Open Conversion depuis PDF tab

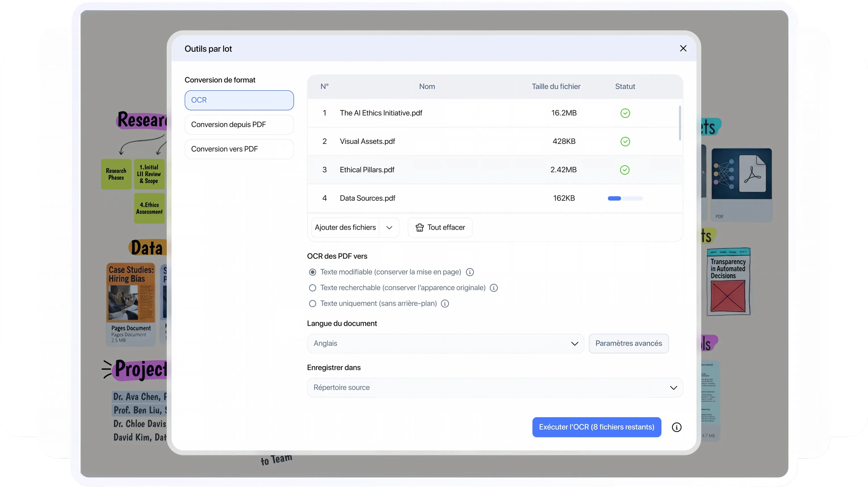click(x=239, y=125)
